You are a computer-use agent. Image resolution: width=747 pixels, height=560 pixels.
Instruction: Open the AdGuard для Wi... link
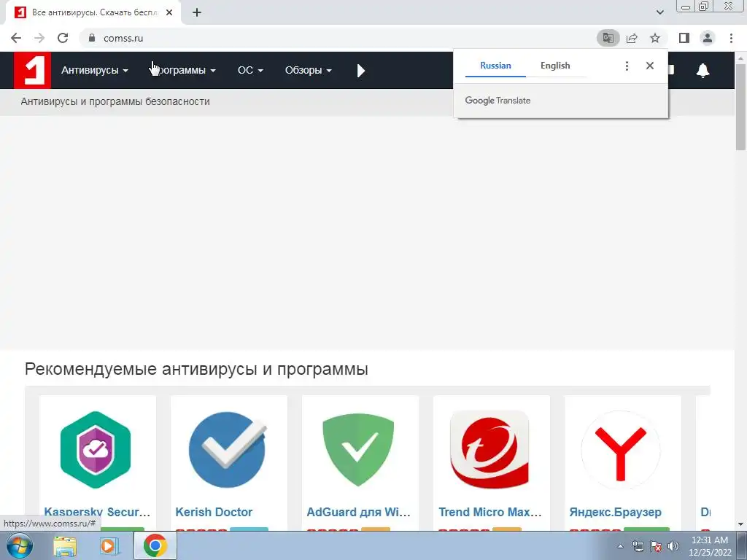coord(359,512)
